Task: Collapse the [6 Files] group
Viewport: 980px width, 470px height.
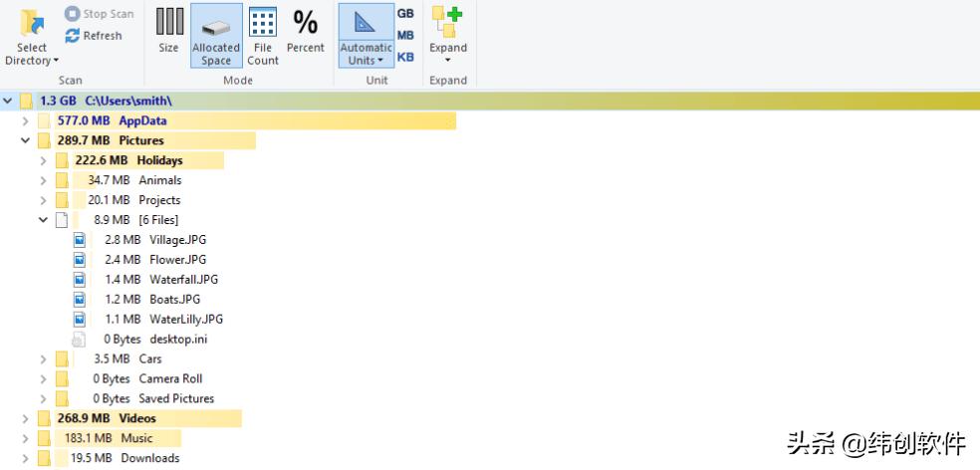Action: 43,220
